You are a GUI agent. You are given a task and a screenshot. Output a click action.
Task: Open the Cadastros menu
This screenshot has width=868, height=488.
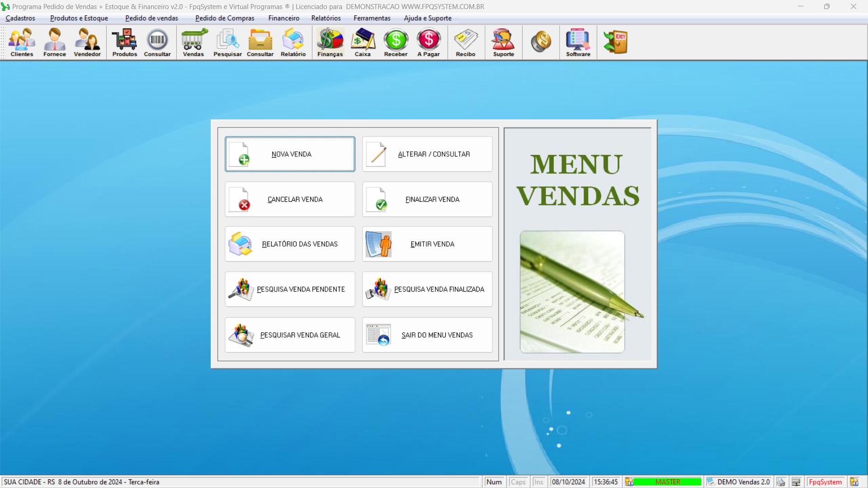tap(20, 18)
